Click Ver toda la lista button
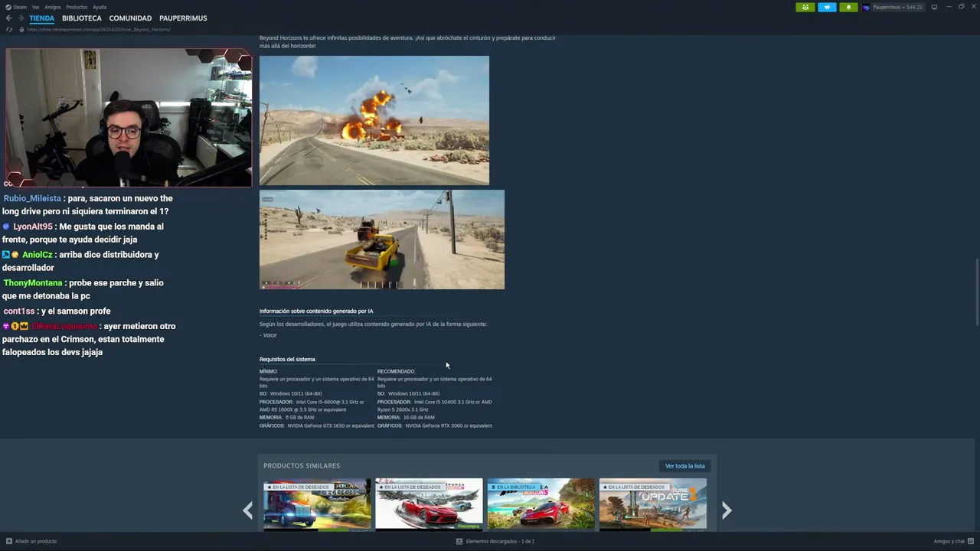Image resolution: width=980 pixels, height=551 pixels. click(685, 466)
